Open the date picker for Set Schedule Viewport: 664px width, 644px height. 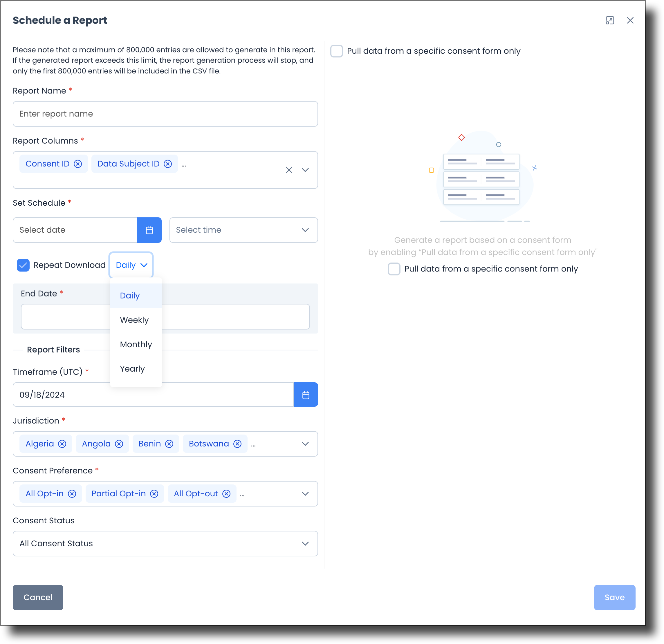pos(149,230)
